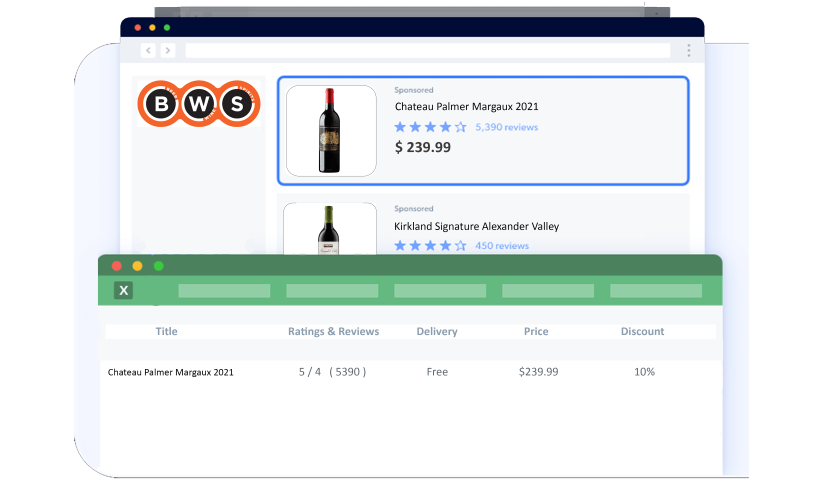The width and height of the screenshot is (823, 480).
Task: Click the Ratings & Reviews column header
Action: [x=333, y=332]
